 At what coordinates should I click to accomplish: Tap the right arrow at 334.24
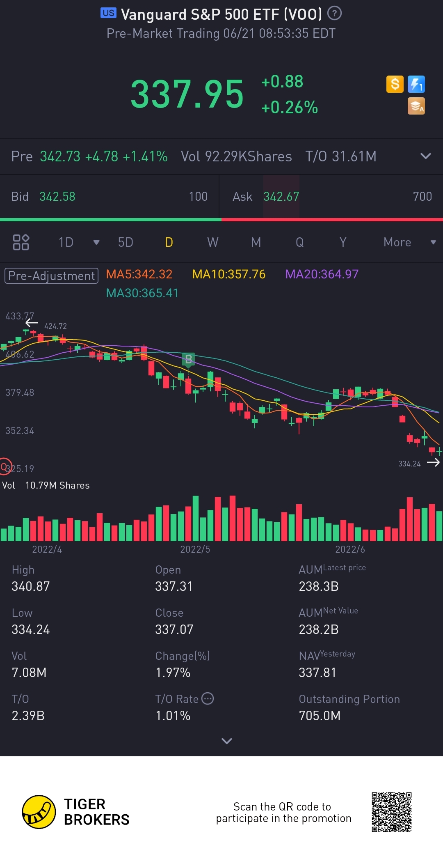click(433, 463)
